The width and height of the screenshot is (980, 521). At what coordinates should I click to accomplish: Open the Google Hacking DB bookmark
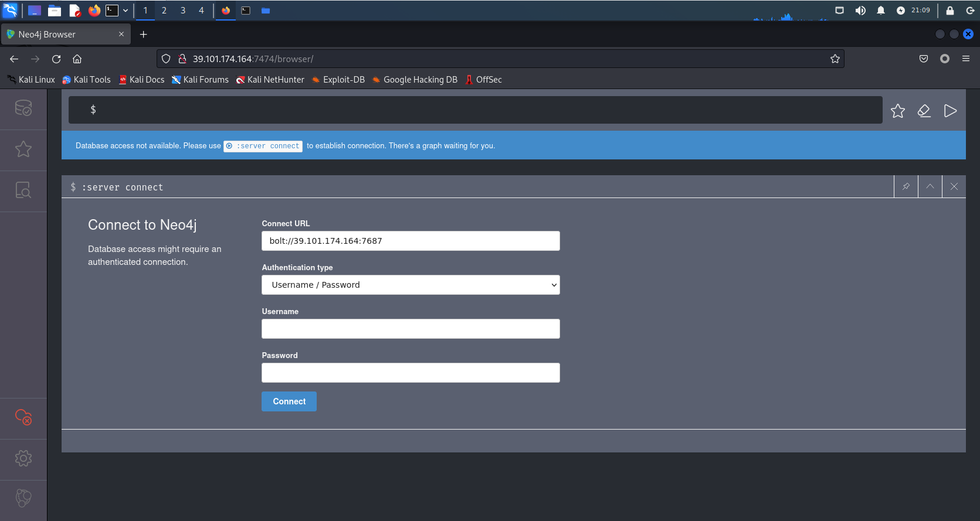point(415,80)
